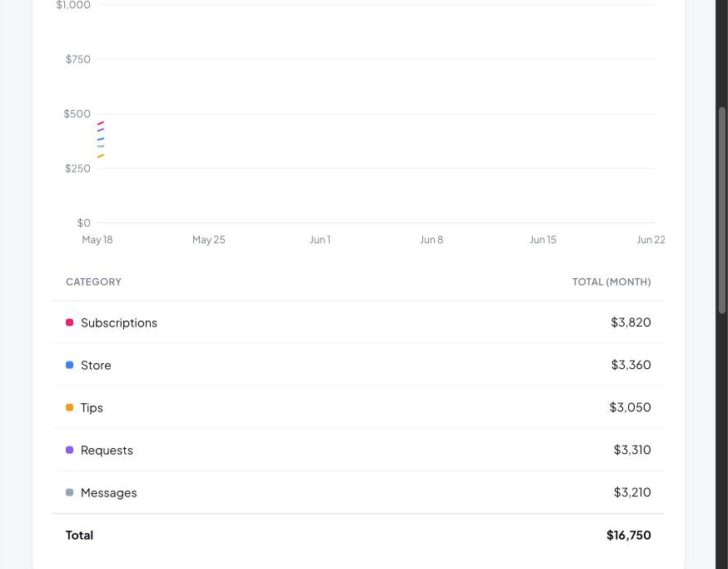Click the $500 y-axis label
This screenshot has width=728, height=569.
(x=77, y=114)
